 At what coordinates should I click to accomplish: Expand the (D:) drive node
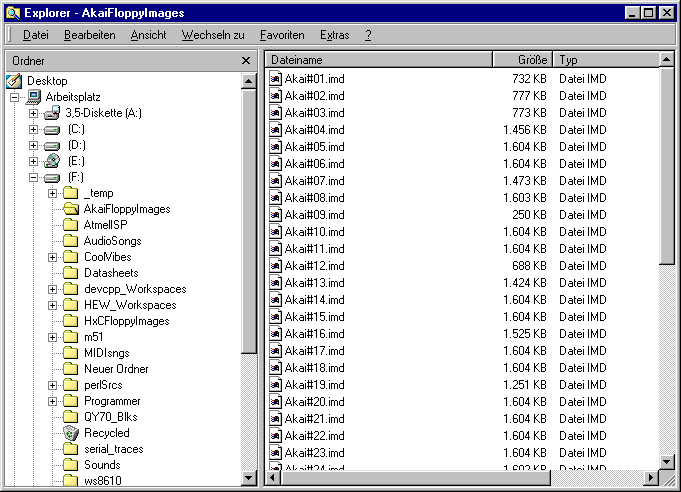point(33,145)
